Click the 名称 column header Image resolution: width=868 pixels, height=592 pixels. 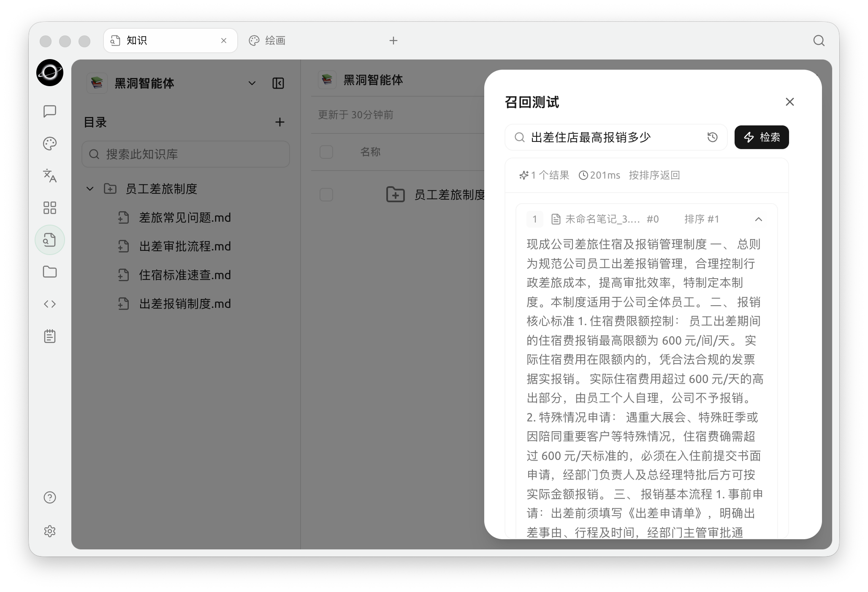370,152
